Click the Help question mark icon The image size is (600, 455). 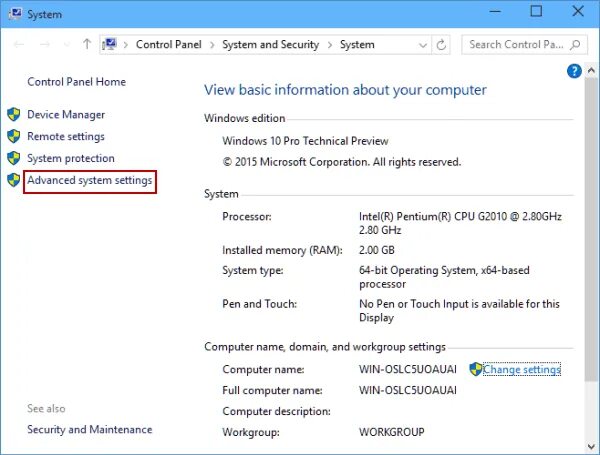click(574, 71)
